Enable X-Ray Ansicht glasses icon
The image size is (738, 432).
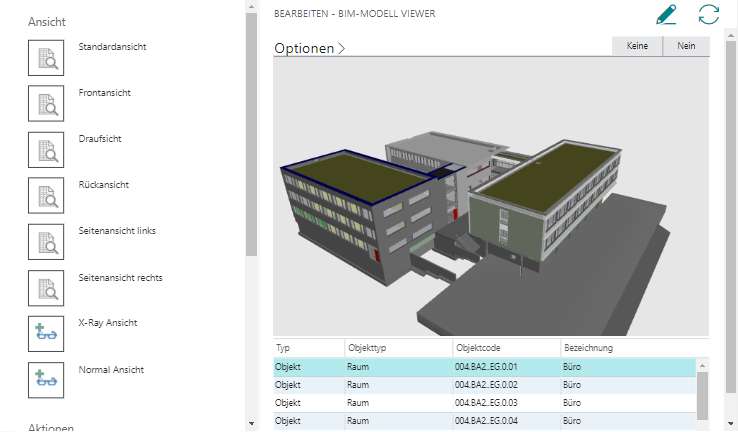point(46,333)
